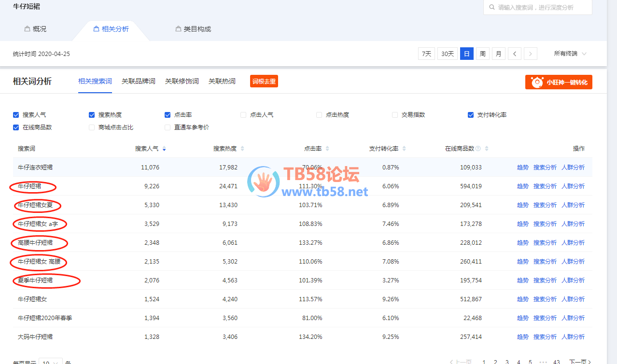
Task: Enable the 直通车参考价 checkbox
Action: (x=168, y=127)
